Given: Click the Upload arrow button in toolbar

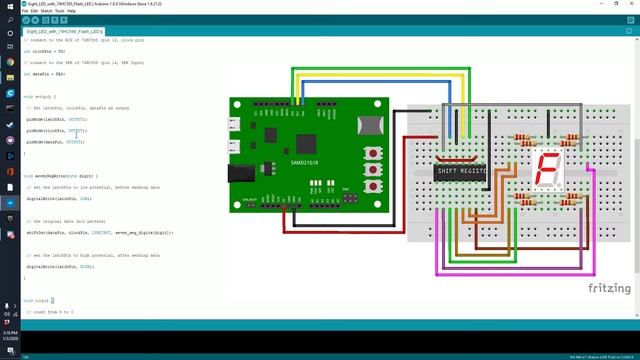Looking at the screenshot, I should click(x=35, y=20).
